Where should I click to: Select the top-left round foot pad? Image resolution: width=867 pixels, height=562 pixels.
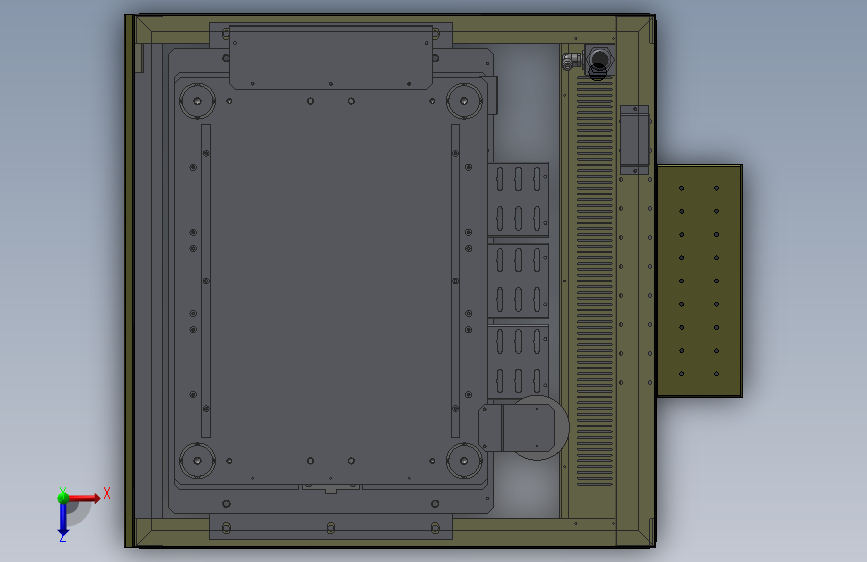[x=197, y=101]
